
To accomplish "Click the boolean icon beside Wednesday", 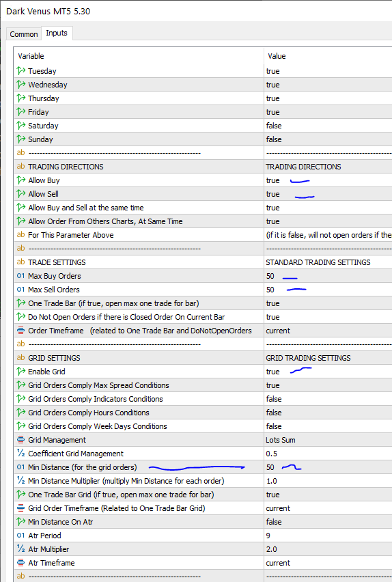I will 20,85.
